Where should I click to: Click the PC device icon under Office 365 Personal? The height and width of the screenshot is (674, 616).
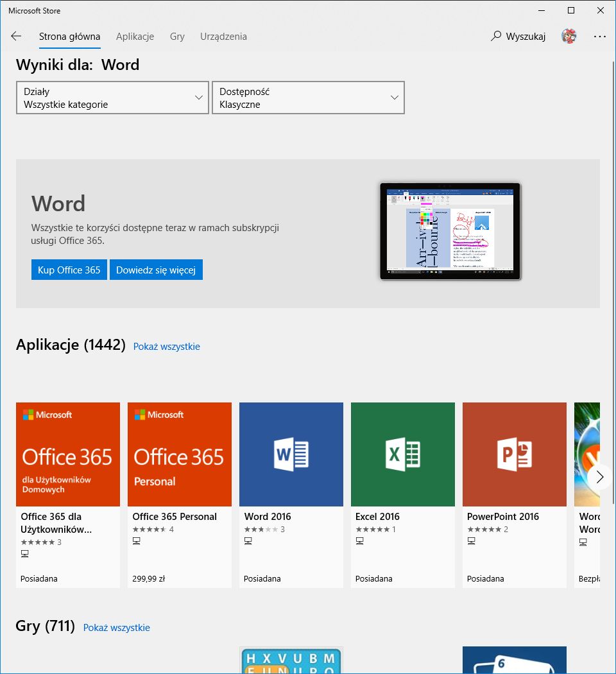point(136,540)
